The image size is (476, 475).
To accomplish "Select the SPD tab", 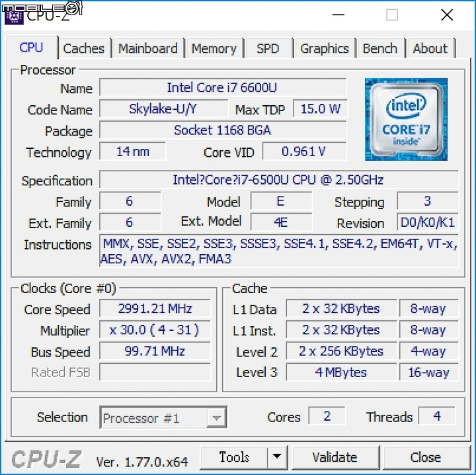I will 268,48.
